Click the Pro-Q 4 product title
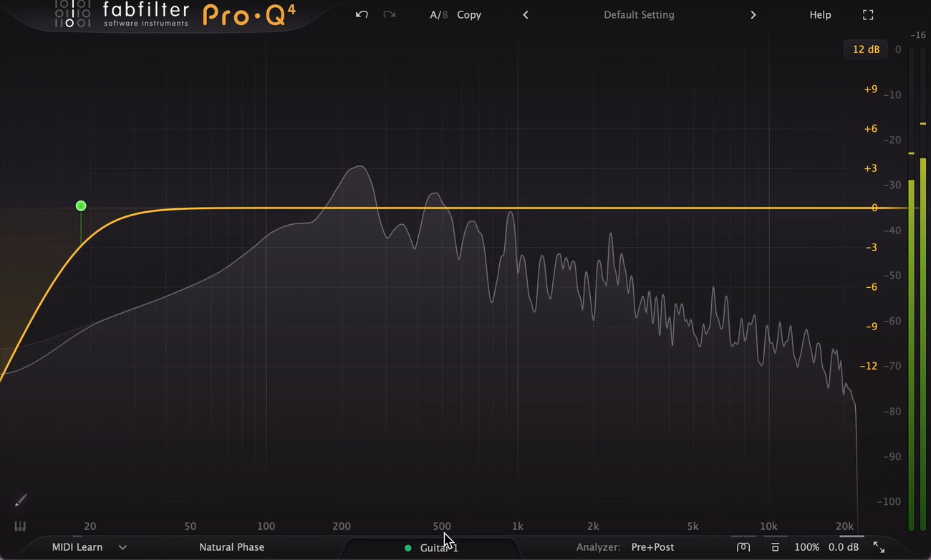This screenshot has width=931, height=560. coord(249,15)
